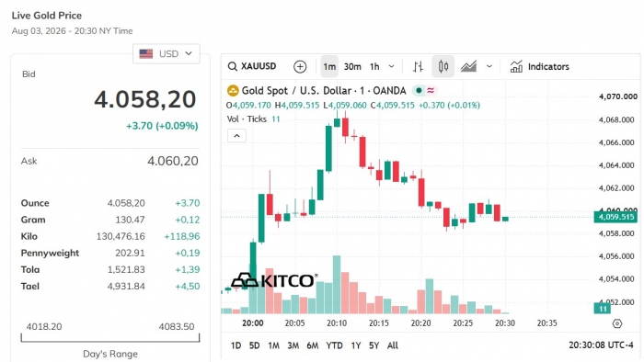Select the 30m interval tab
Screen dimensions: 644x362
(352, 66)
